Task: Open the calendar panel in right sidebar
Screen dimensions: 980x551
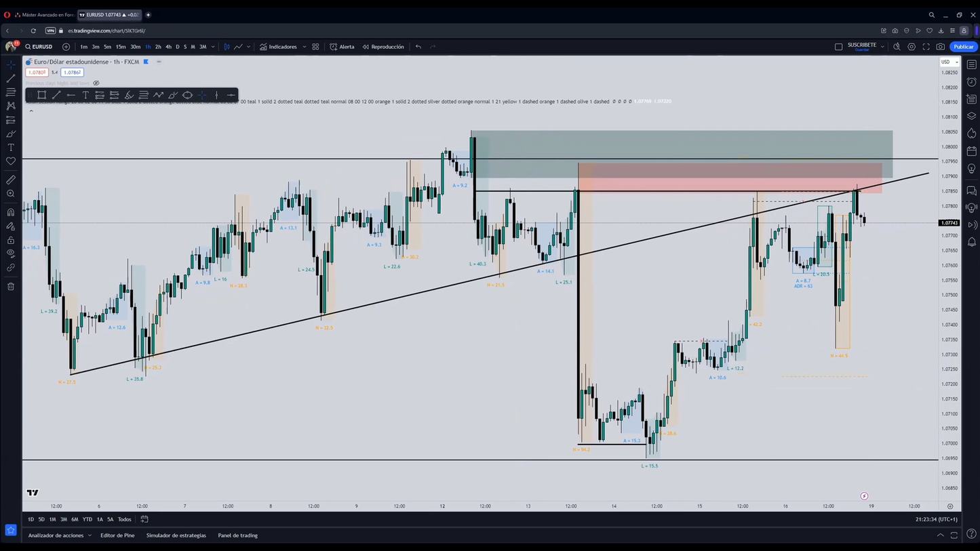Action: pos(972,151)
